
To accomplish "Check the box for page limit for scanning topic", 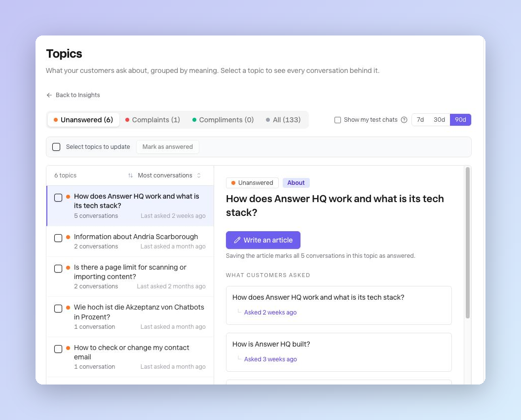I will [x=58, y=269].
